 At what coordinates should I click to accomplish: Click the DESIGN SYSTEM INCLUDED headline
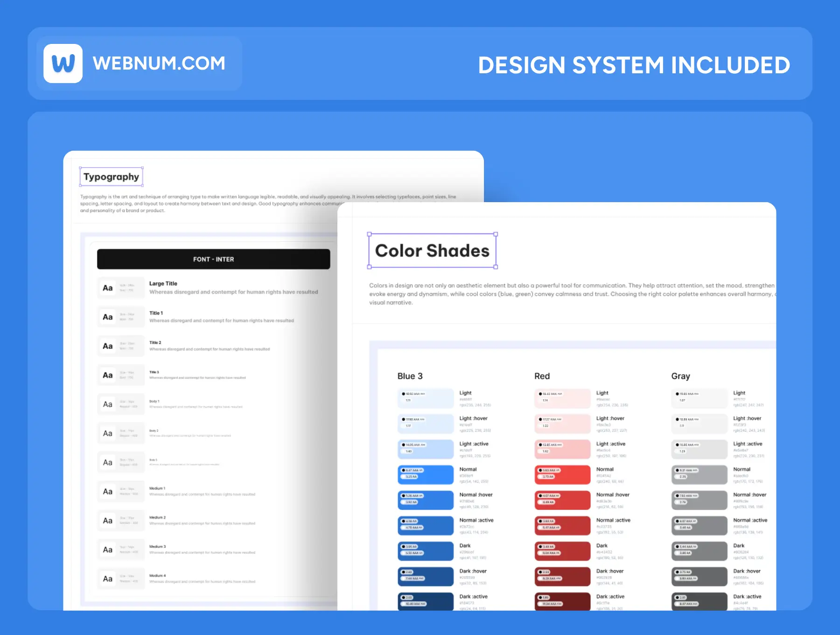coord(634,65)
